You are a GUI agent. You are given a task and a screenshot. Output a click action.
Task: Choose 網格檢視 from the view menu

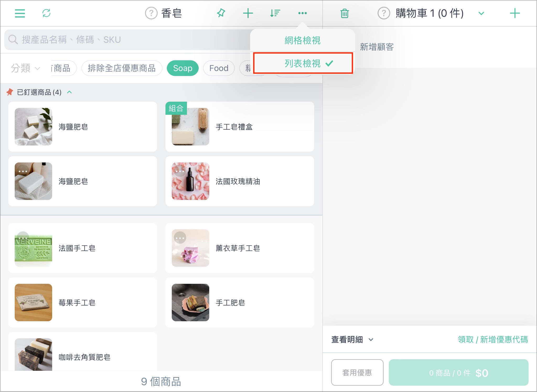302,40
